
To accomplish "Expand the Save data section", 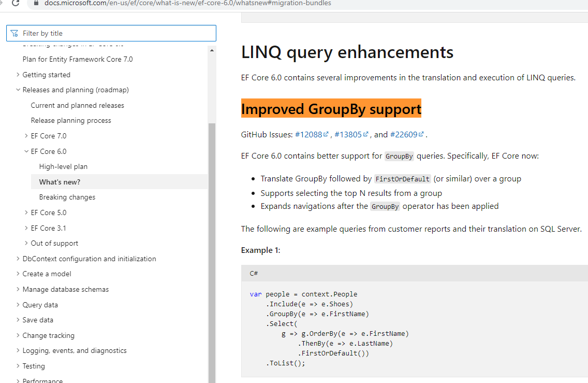I will tap(18, 320).
